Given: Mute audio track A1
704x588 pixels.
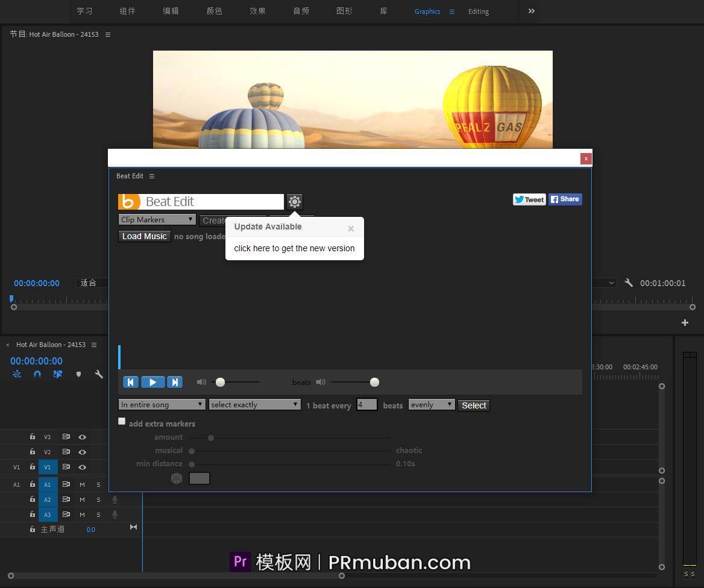Looking at the screenshot, I should point(82,484).
